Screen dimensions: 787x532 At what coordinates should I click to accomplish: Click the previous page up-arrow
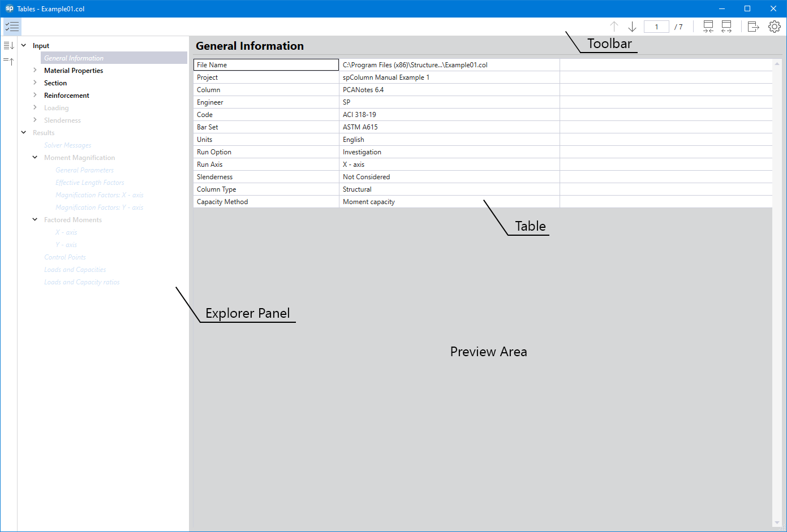pyautogui.click(x=614, y=26)
